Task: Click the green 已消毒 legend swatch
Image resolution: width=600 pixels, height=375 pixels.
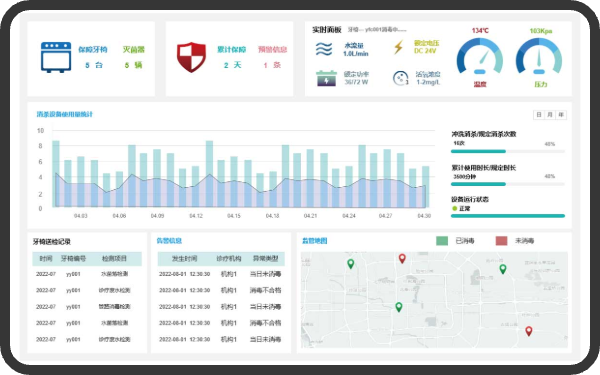Action: [442, 241]
